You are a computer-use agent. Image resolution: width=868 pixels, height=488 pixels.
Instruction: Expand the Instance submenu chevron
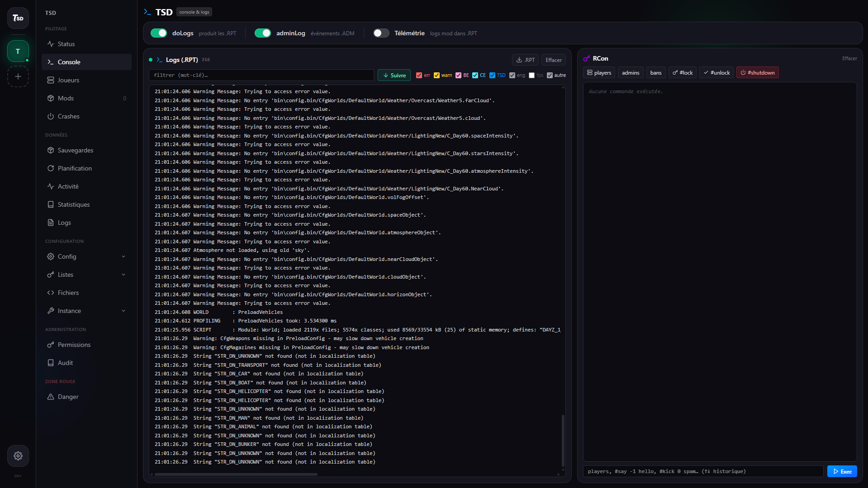(123, 311)
